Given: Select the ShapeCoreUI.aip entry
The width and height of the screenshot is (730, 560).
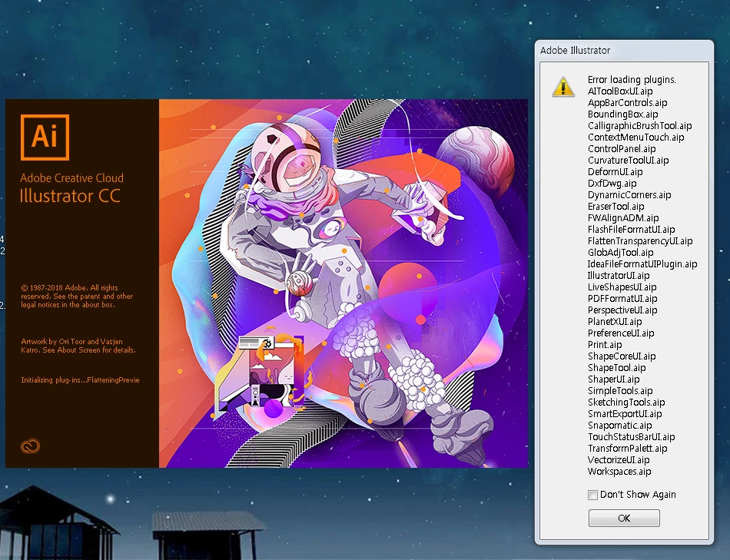Looking at the screenshot, I should click(x=622, y=356).
